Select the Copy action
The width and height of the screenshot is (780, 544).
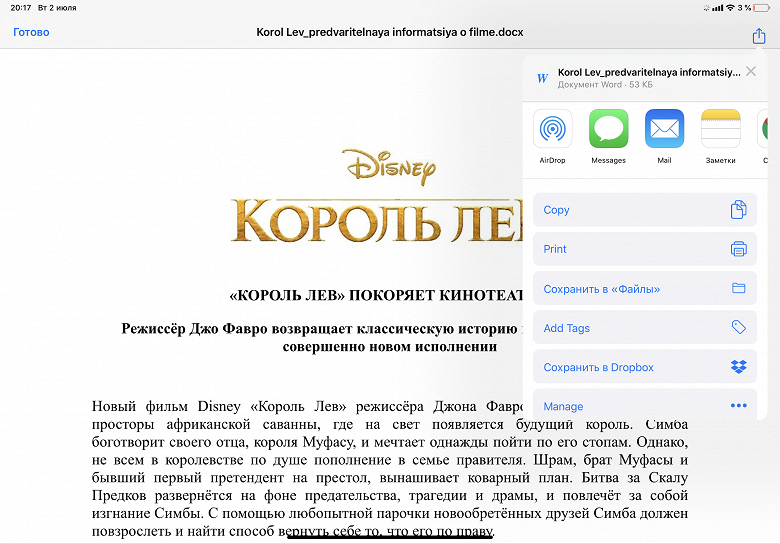[645, 210]
